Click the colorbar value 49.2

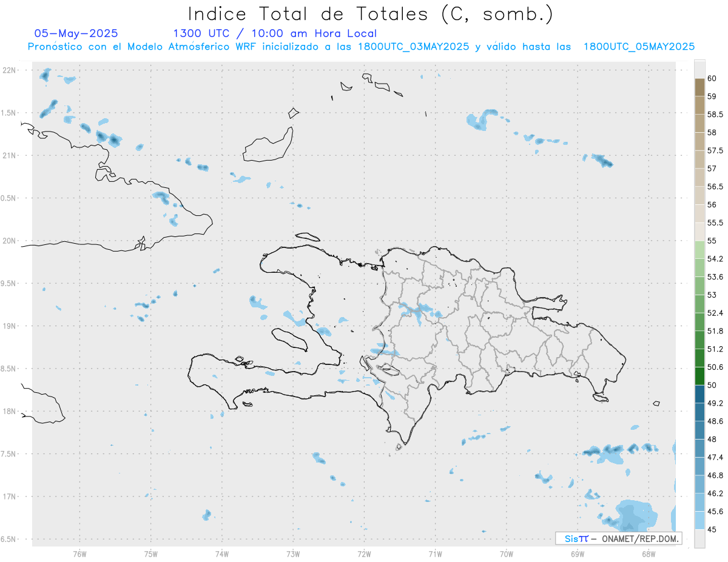[x=715, y=403]
